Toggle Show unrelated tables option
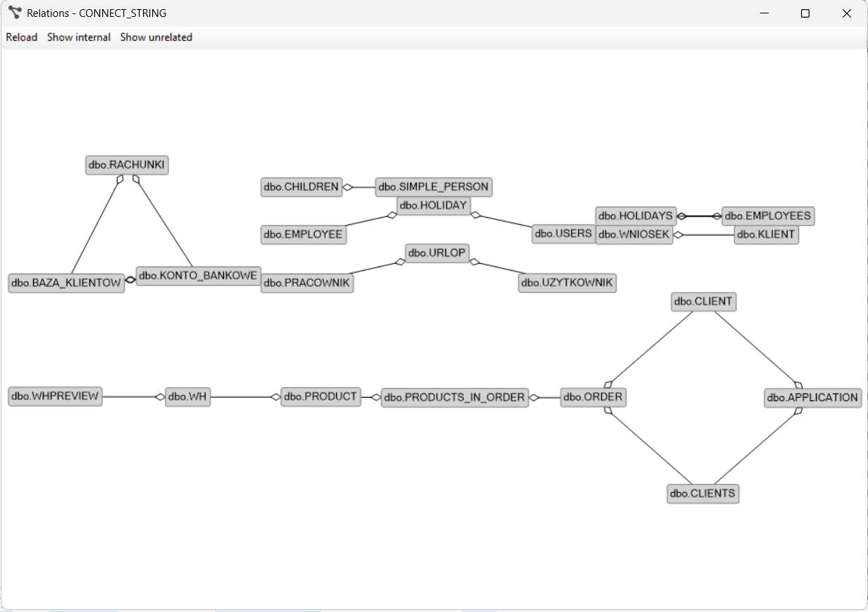The width and height of the screenshot is (868, 612). pos(156,37)
